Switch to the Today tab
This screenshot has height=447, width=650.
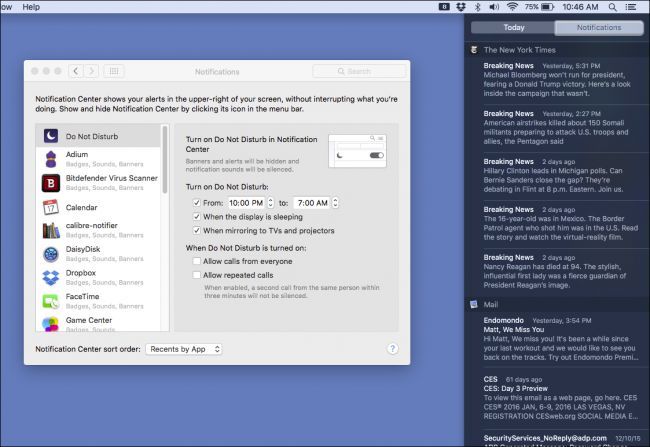click(513, 27)
